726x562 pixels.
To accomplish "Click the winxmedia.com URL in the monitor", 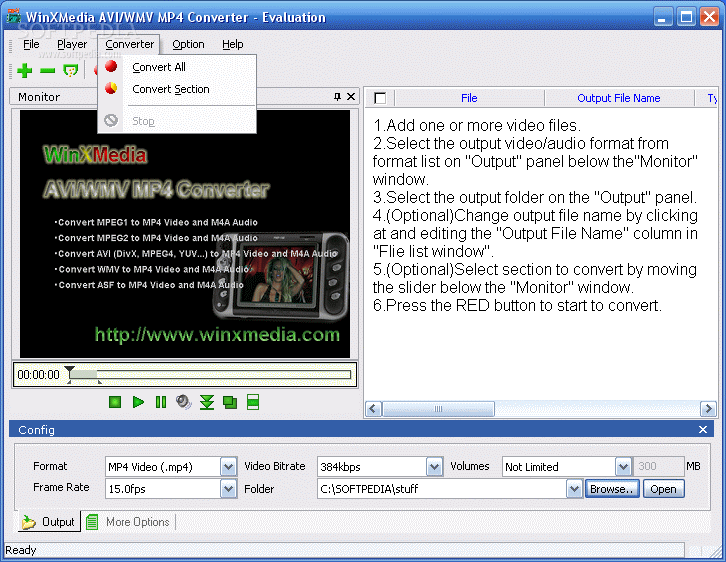I will tap(217, 334).
